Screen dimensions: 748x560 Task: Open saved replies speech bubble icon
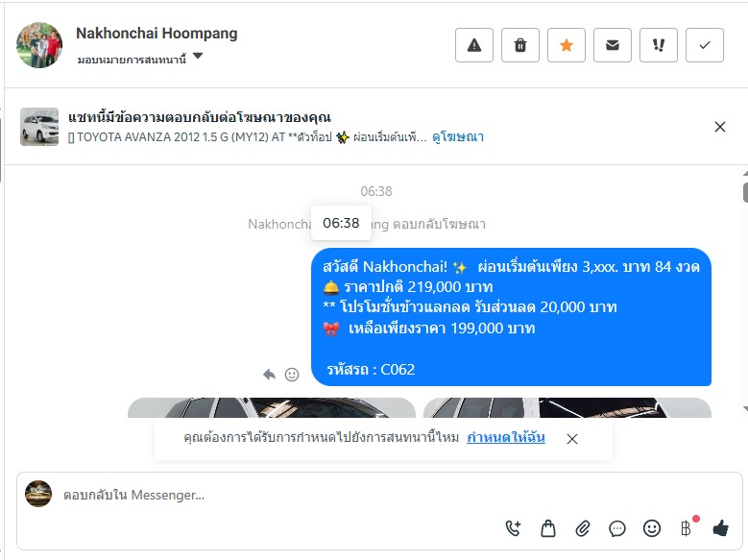[617, 528]
